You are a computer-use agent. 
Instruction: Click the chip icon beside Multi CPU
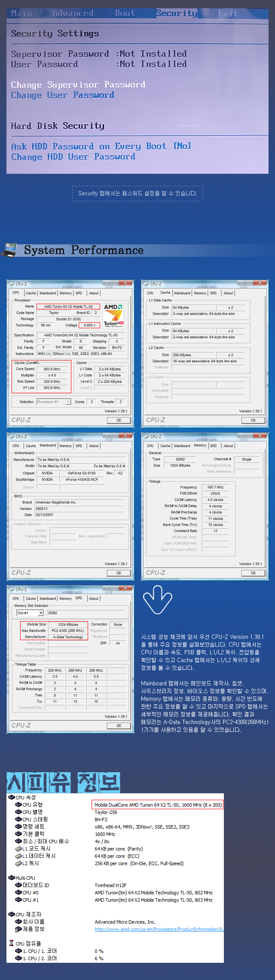click(x=12, y=878)
